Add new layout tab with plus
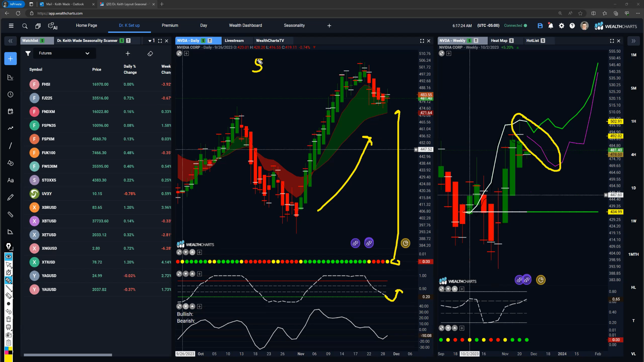This screenshot has width=644, height=362. tap(329, 25)
